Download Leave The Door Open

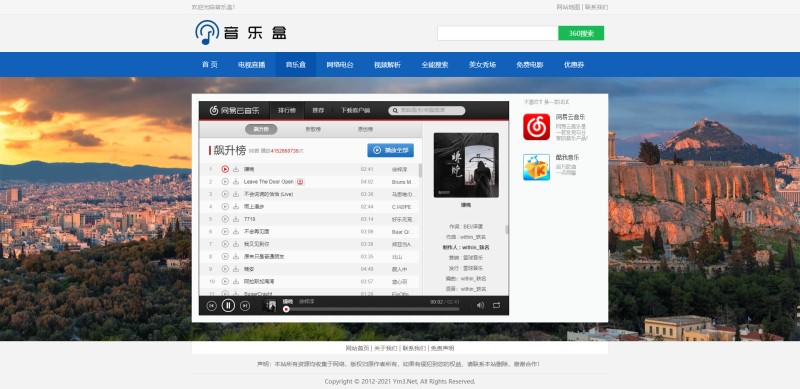pyautogui.click(x=236, y=182)
